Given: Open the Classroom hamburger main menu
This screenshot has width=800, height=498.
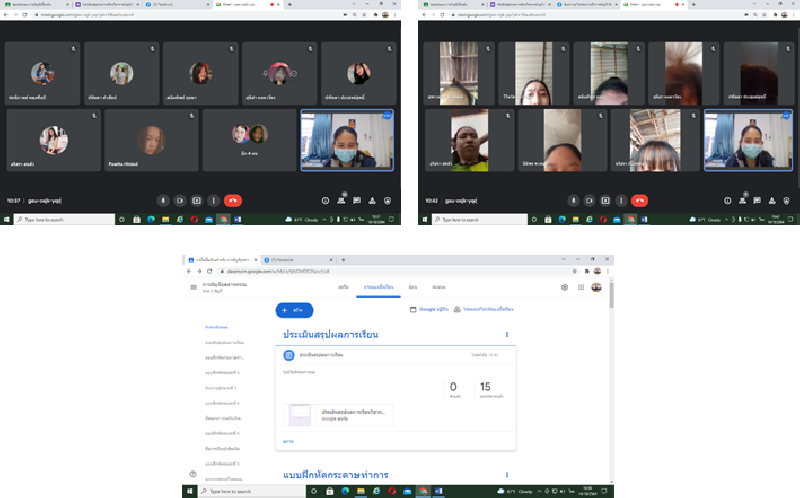Looking at the screenshot, I should point(194,287).
